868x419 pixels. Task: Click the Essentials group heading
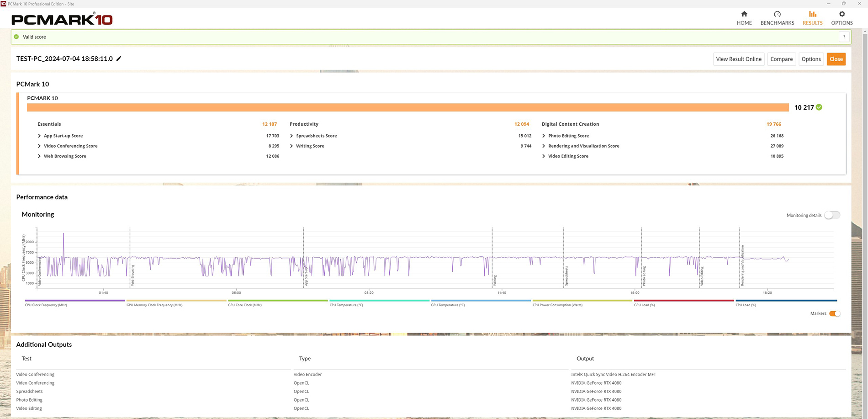tap(49, 124)
